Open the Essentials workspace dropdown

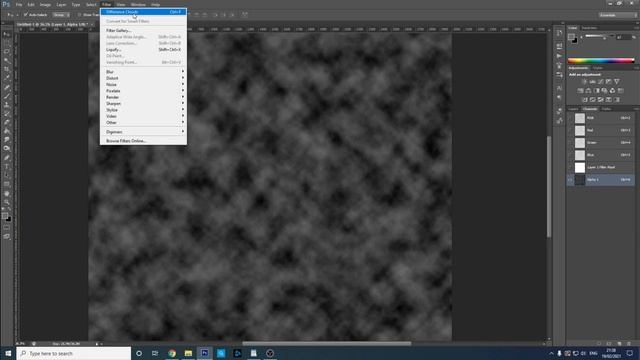click(x=618, y=15)
